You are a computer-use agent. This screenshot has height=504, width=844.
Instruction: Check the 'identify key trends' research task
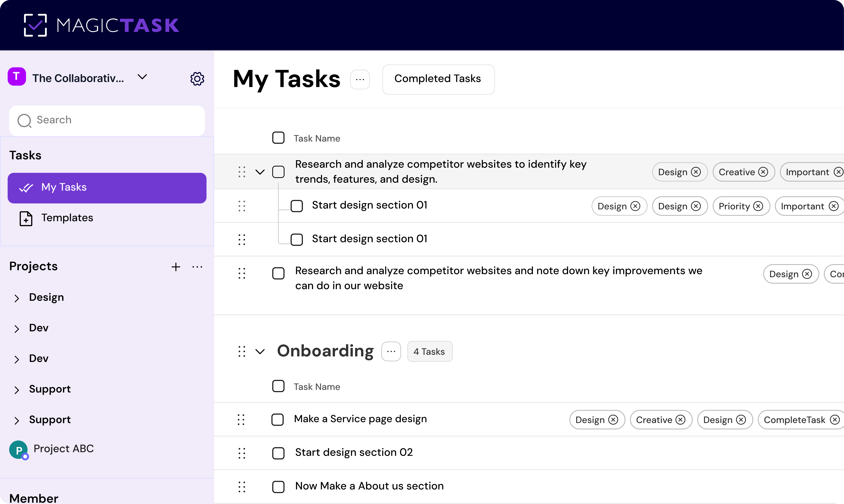pyautogui.click(x=278, y=172)
